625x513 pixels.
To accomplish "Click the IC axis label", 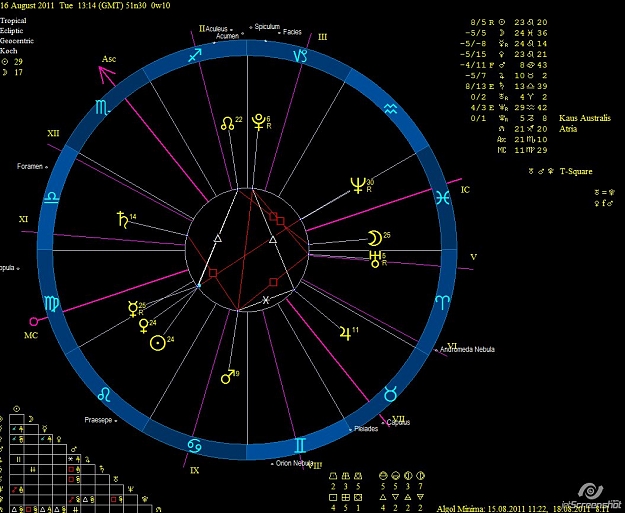I will tap(465, 190).
